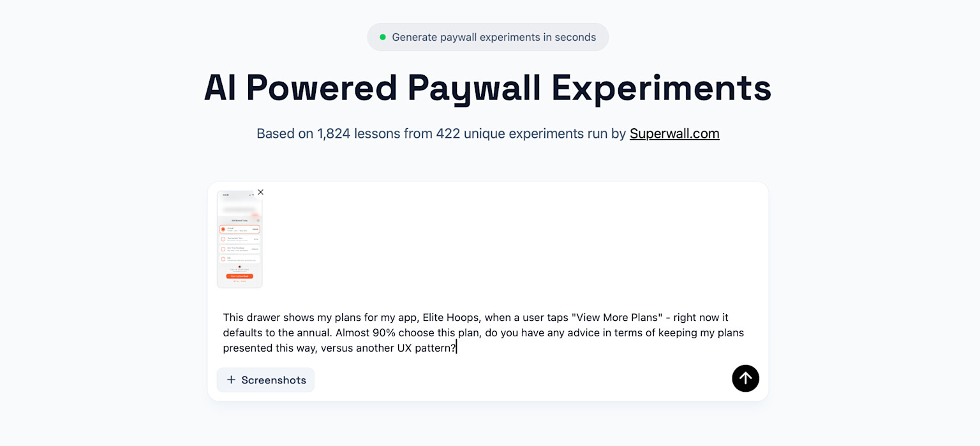Image resolution: width=980 pixels, height=446 pixels.
Task: Open the Superwall.com link
Action: click(674, 133)
